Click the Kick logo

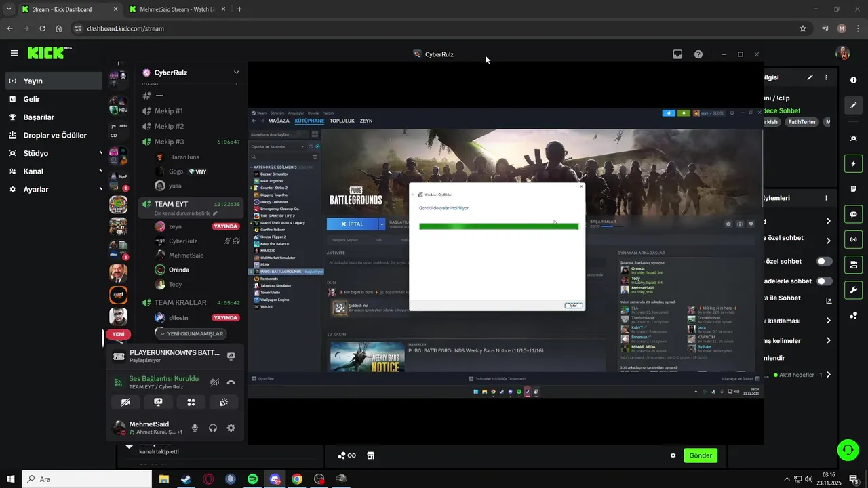(x=49, y=53)
